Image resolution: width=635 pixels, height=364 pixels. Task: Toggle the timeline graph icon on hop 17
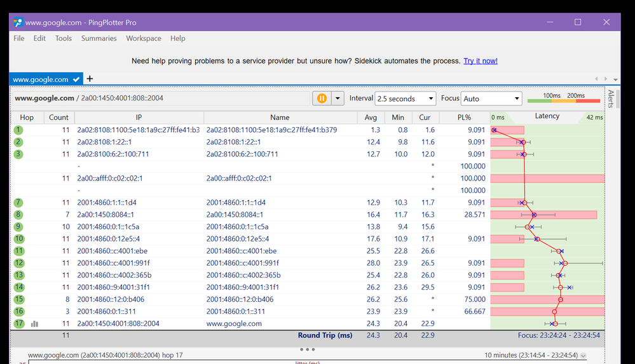click(x=35, y=324)
